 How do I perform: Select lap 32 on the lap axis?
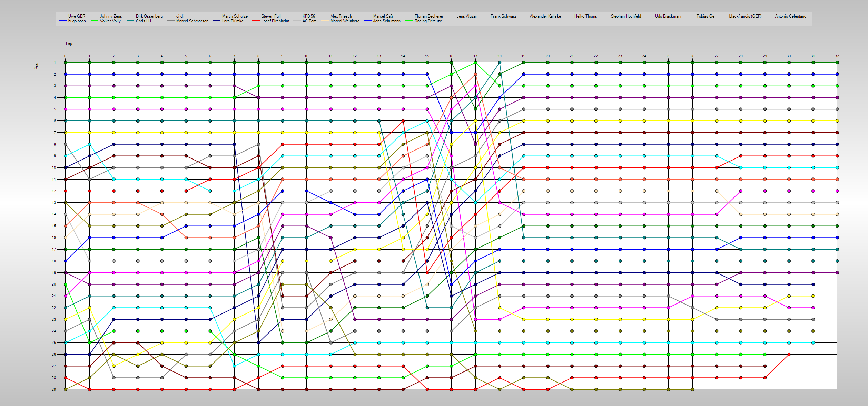tap(837, 56)
